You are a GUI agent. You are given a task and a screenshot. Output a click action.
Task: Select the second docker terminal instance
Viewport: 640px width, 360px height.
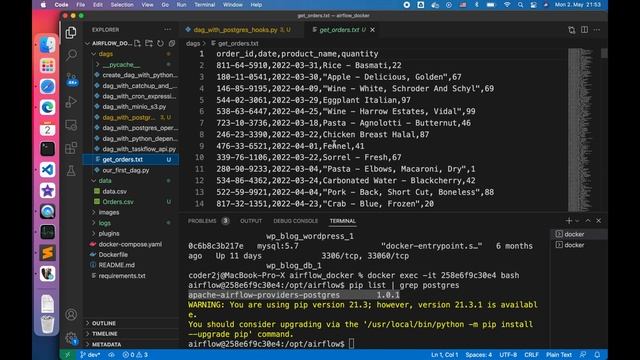coord(579,245)
